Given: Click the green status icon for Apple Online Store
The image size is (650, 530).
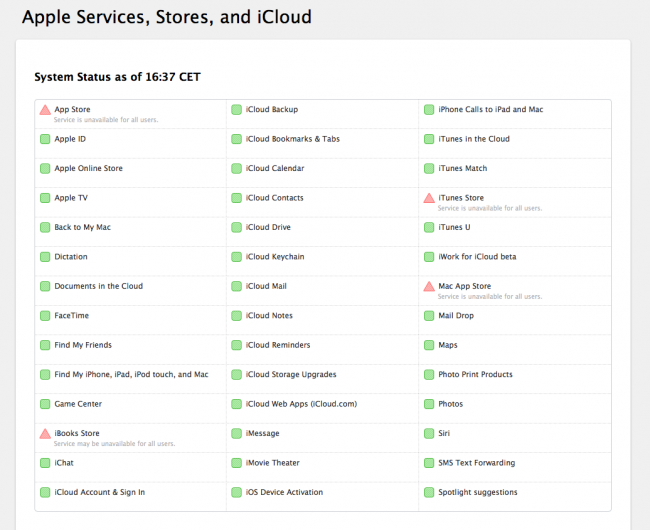Looking at the screenshot, I should [x=45, y=169].
